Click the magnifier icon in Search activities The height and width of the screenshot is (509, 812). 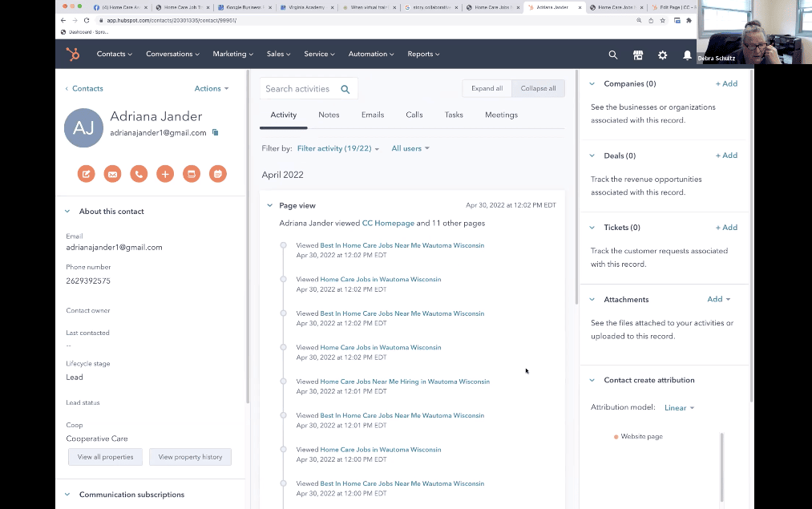[x=345, y=89]
